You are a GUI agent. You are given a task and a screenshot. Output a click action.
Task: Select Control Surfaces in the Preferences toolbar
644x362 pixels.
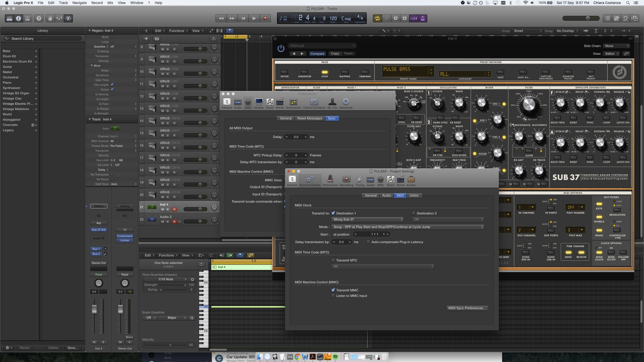314,103
